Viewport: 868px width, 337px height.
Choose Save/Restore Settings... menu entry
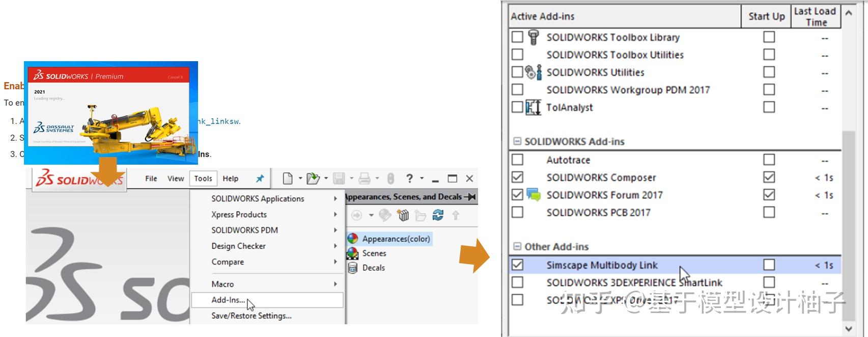[x=267, y=316]
